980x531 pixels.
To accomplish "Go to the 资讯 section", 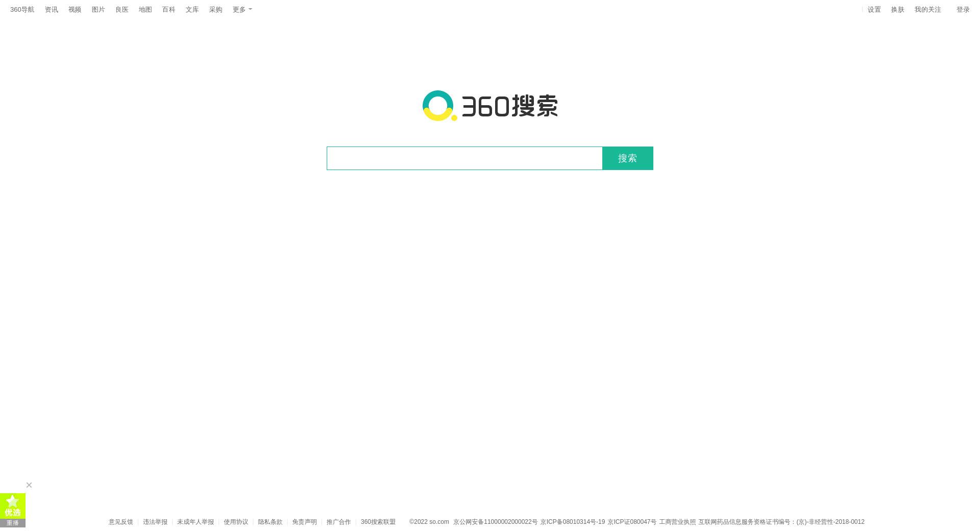I will pos(52,10).
